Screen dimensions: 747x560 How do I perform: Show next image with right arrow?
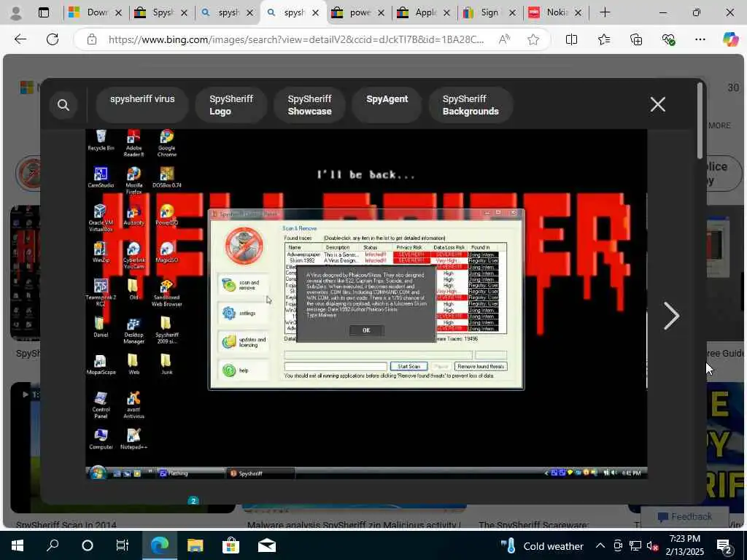[671, 316]
